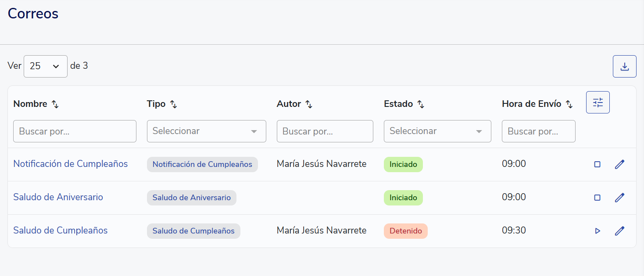The image size is (644, 276).
Task: Expand the Estado filter Seleccionar dropdown
Action: [437, 131]
